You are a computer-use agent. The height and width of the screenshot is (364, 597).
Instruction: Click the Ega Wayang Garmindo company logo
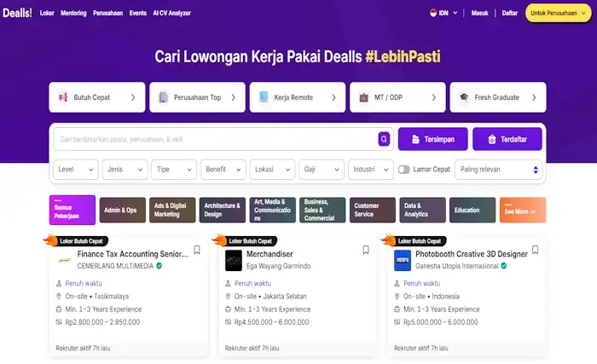click(x=234, y=261)
